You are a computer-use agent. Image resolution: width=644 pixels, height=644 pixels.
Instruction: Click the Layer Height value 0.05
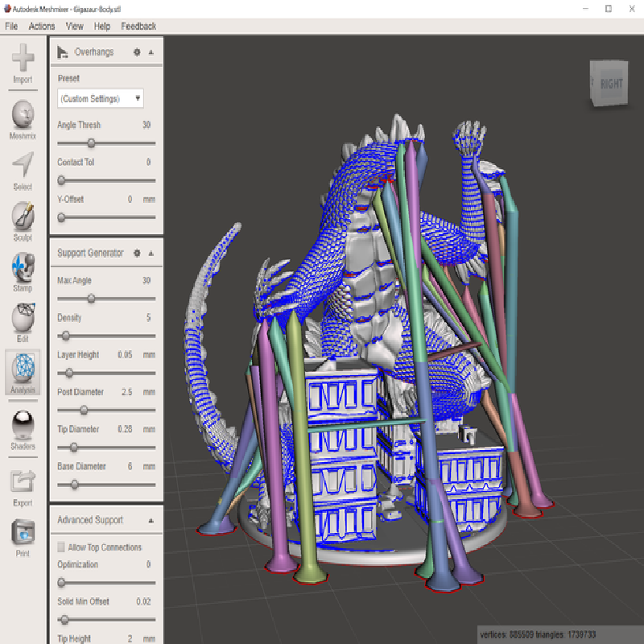125,354
